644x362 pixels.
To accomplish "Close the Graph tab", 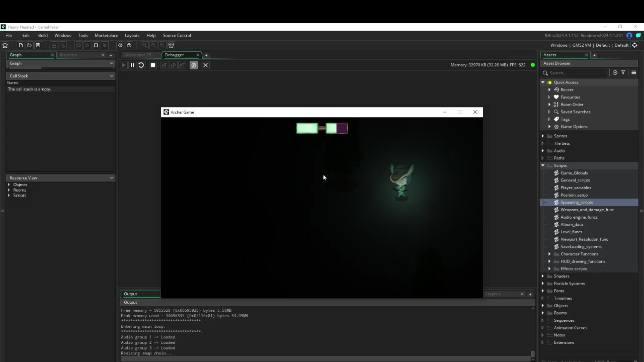I will [52, 55].
